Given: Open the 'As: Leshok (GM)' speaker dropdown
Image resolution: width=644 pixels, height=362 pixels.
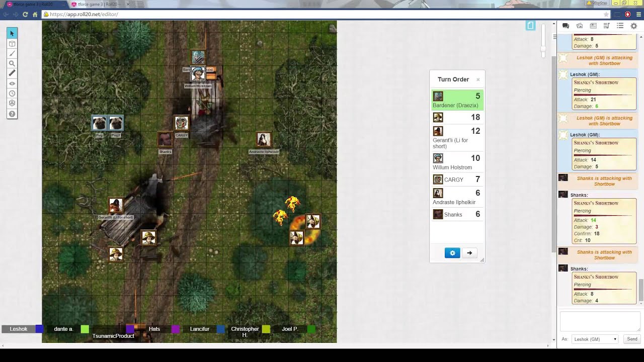Looking at the screenshot, I should click(x=595, y=339).
